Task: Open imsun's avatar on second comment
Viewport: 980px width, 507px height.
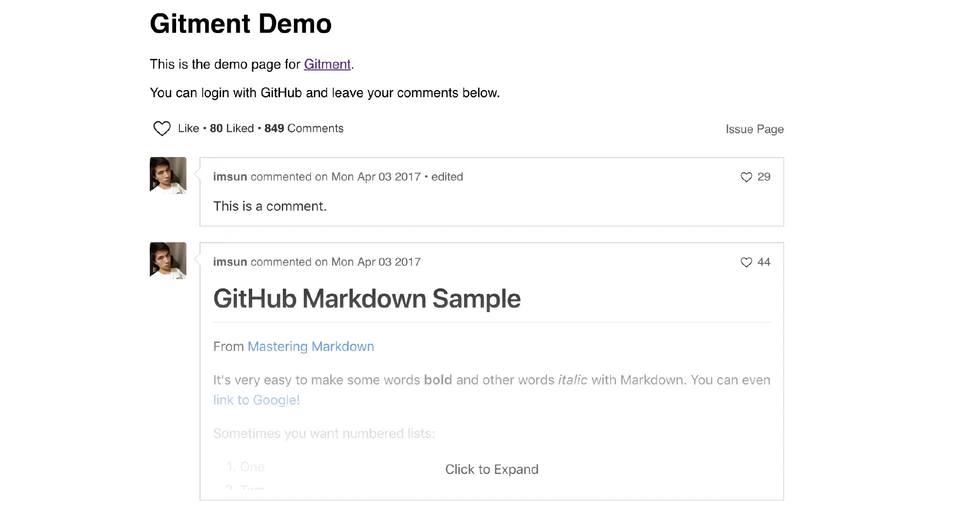Action: (168, 260)
